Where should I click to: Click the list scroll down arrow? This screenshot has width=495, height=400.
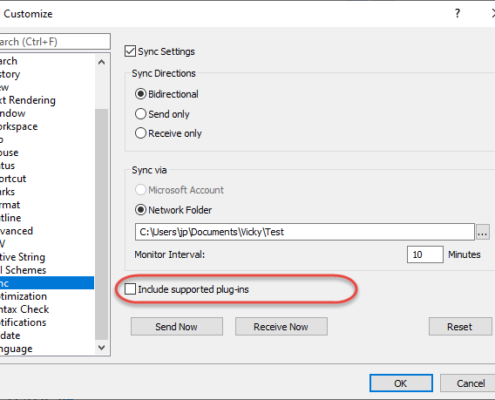(102, 348)
